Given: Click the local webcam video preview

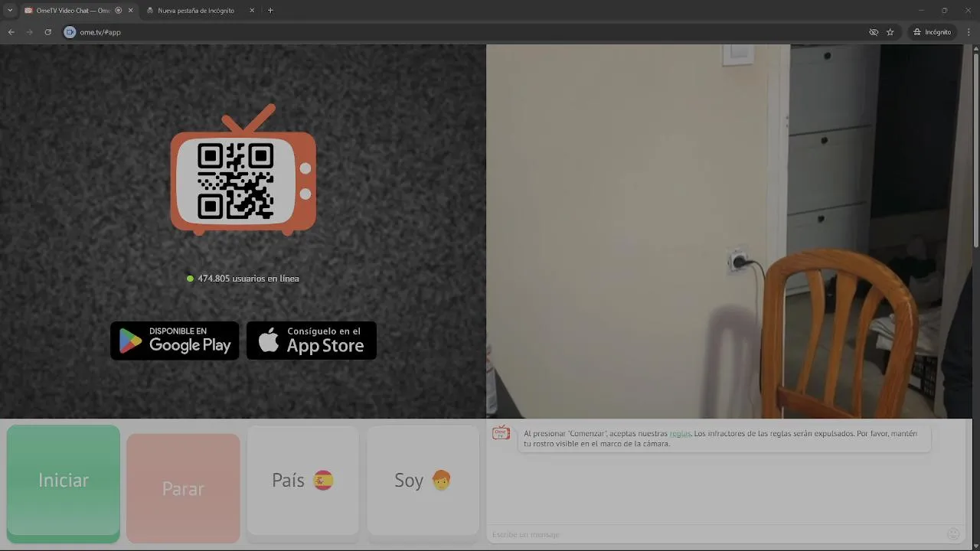Looking at the screenshot, I should (x=729, y=231).
